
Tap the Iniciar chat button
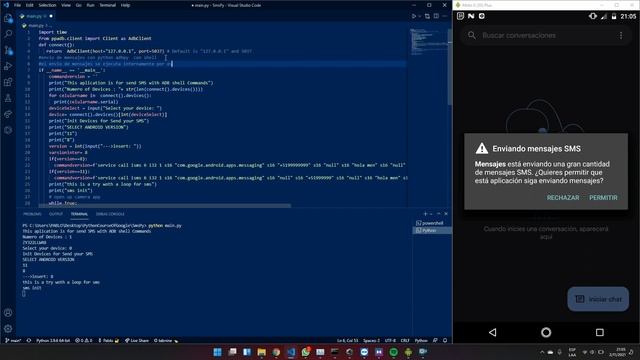pos(598,299)
